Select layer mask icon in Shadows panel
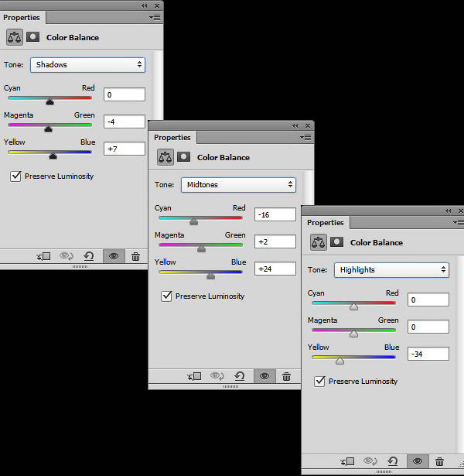This screenshot has width=464, height=476. tap(32, 37)
